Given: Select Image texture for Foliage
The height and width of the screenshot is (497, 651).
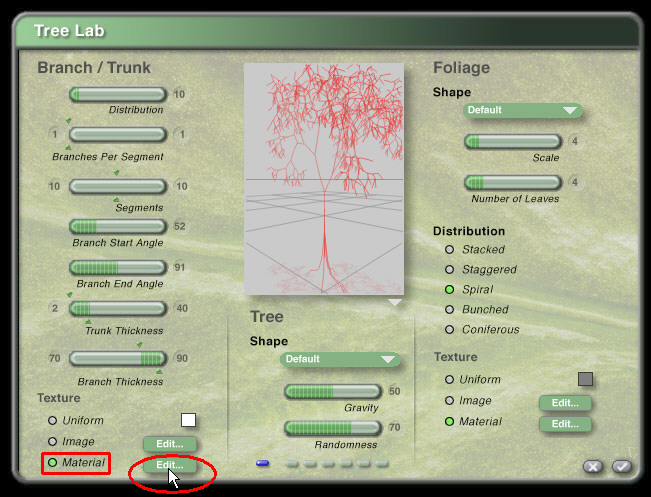Looking at the screenshot, I should 449,401.
